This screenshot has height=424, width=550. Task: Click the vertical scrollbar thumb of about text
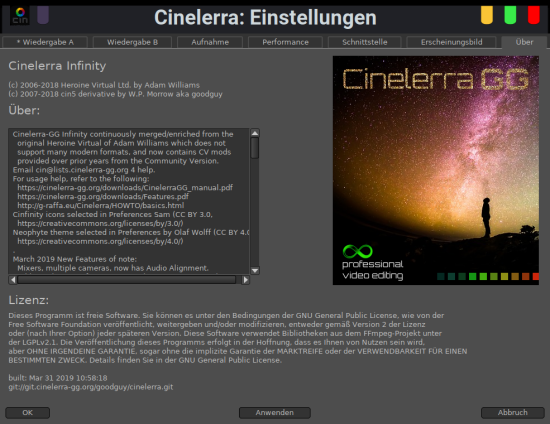[x=255, y=148]
